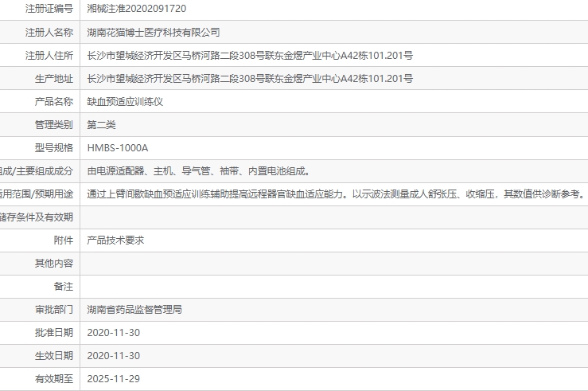The height and width of the screenshot is (391, 588).
Task: Click the approving department 湖南省药品监督管理局
Action: 134,310
